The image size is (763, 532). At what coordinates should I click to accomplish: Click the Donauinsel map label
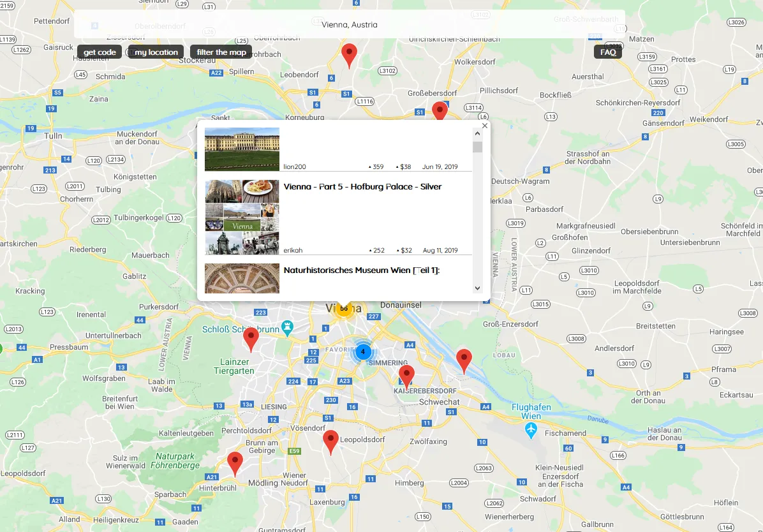pyautogui.click(x=401, y=305)
